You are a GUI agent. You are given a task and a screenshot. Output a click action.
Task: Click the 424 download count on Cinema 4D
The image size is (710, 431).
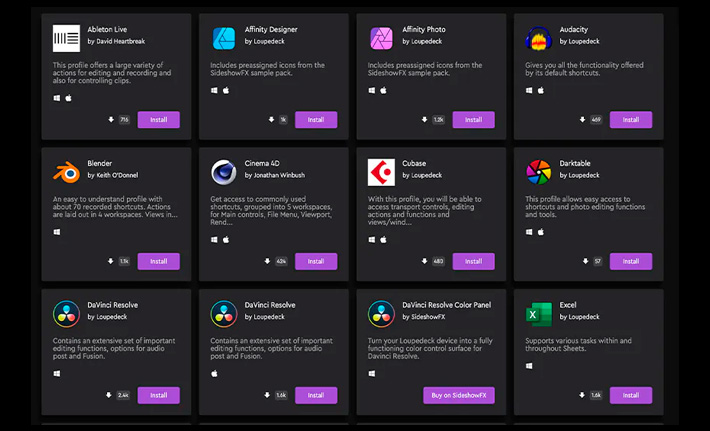click(x=281, y=261)
